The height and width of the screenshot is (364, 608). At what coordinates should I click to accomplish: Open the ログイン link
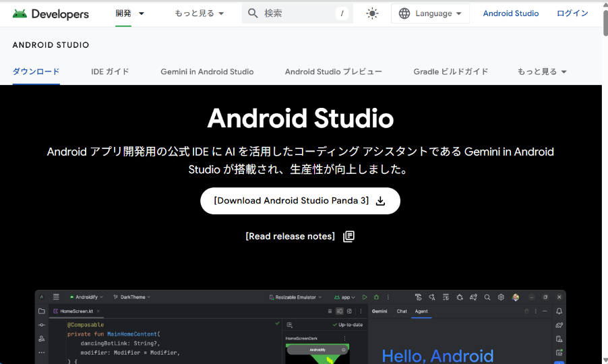(572, 13)
